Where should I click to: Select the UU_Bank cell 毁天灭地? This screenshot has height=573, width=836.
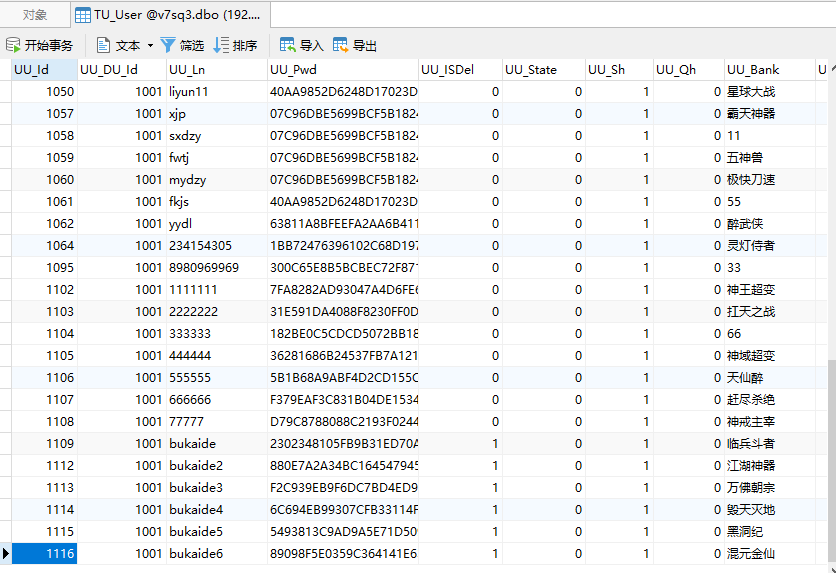pyautogui.click(x=770, y=510)
